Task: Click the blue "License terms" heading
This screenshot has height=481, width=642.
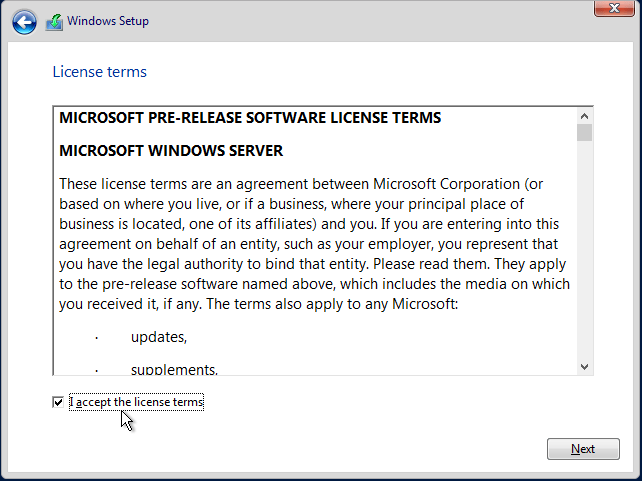Action: (x=99, y=72)
